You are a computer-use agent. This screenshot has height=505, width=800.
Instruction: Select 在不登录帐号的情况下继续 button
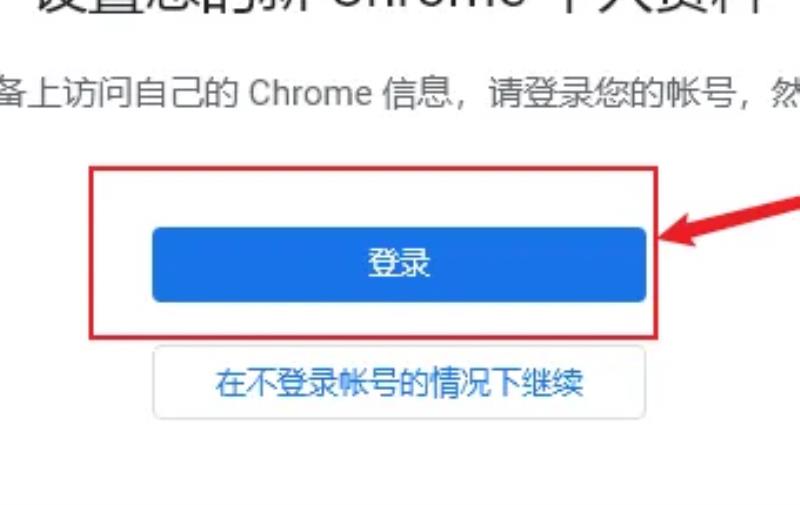pyautogui.click(x=399, y=382)
